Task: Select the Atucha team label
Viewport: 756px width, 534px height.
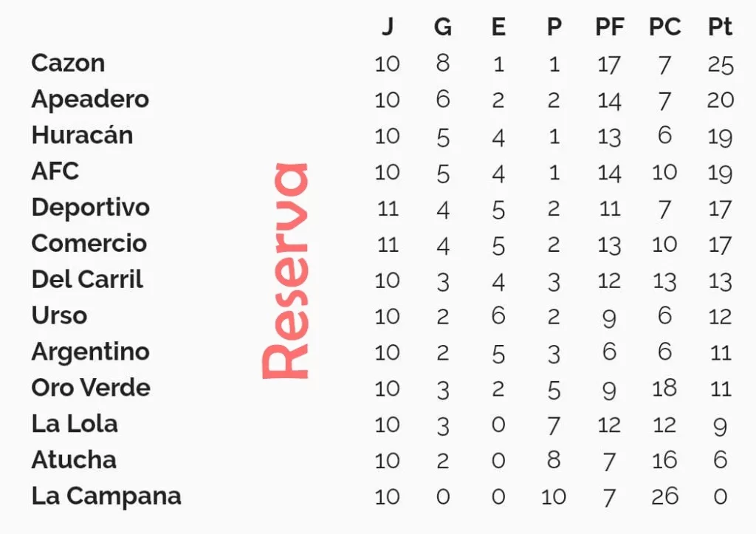Action: 75,459
